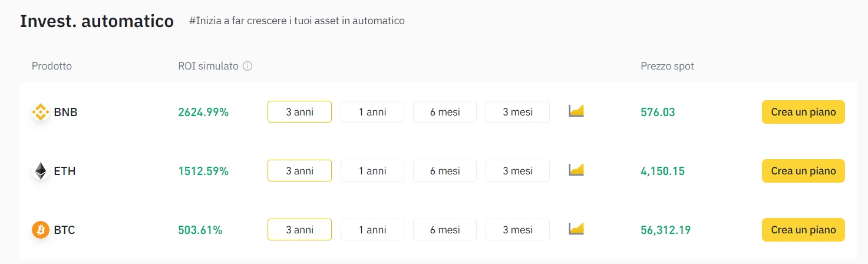This screenshot has width=868, height=264.
Task: Click the ROI simulato info icon
Action: click(x=247, y=66)
